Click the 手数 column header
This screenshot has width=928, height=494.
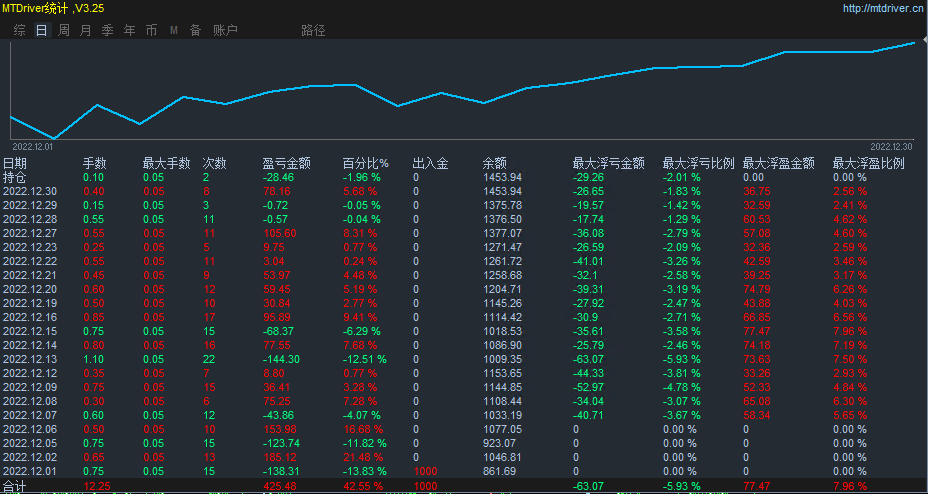95,164
